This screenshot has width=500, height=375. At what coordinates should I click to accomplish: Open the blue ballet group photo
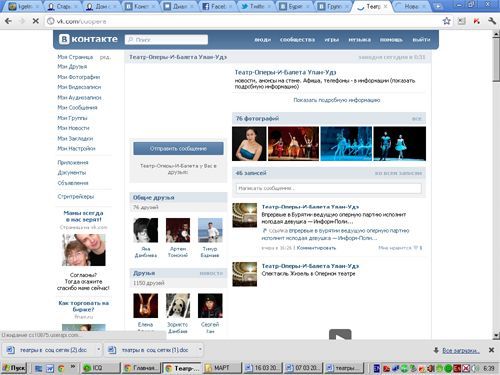pos(346,144)
